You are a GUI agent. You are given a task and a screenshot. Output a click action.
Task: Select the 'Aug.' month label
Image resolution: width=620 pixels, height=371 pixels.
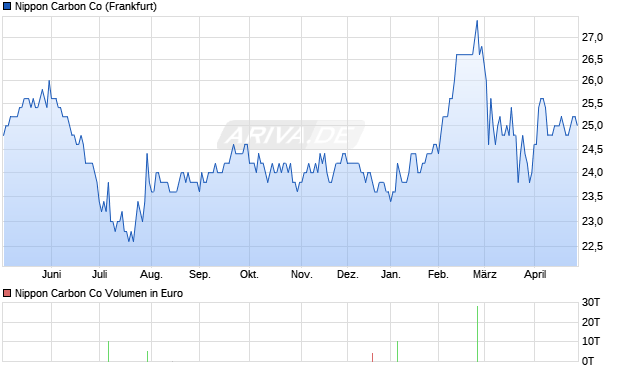(151, 274)
